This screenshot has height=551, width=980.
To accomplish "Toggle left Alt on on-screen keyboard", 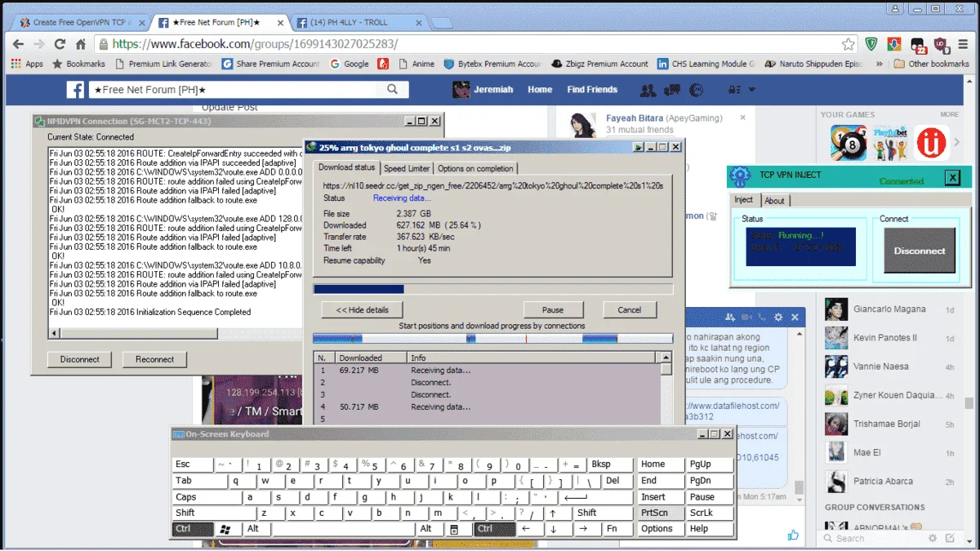I will (x=255, y=529).
